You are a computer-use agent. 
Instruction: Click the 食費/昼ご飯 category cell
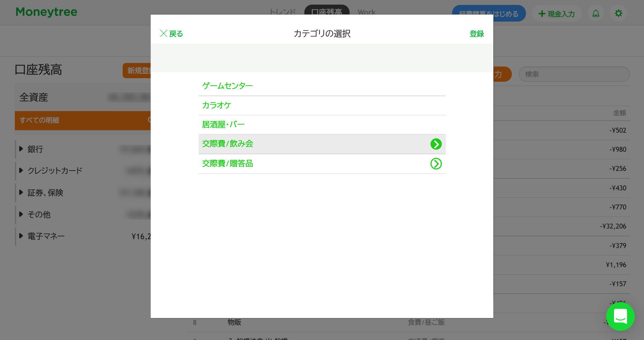(x=426, y=322)
